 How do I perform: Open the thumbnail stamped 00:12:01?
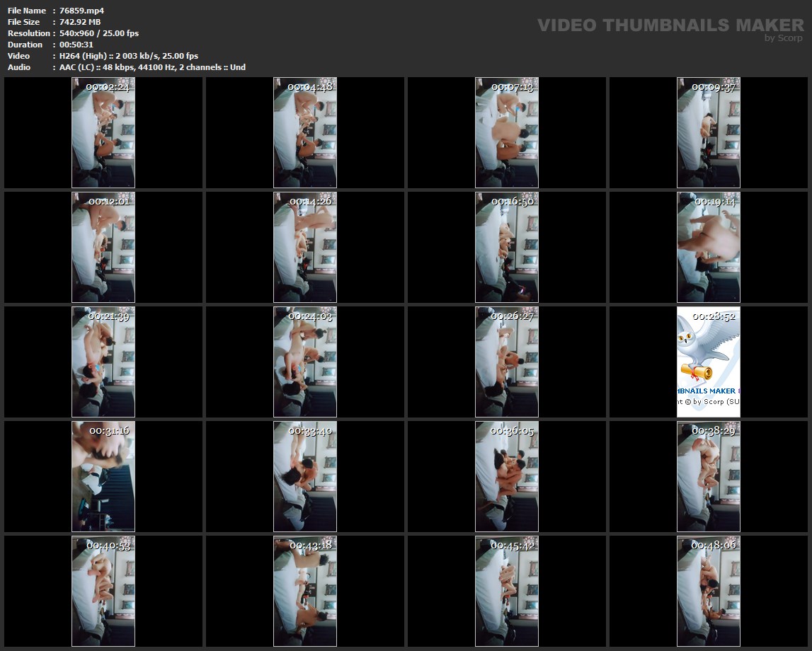pos(103,247)
